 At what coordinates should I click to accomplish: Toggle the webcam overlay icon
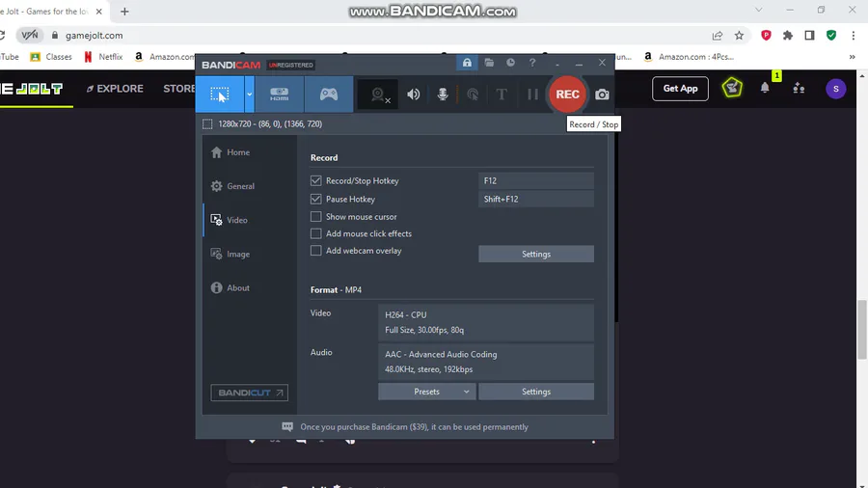coord(378,95)
